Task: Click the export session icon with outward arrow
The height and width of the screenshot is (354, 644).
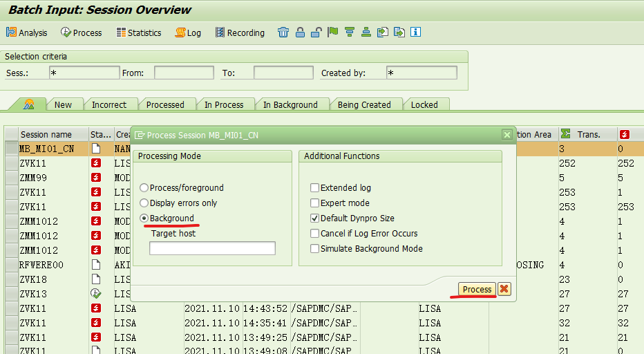Action: click(x=399, y=32)
